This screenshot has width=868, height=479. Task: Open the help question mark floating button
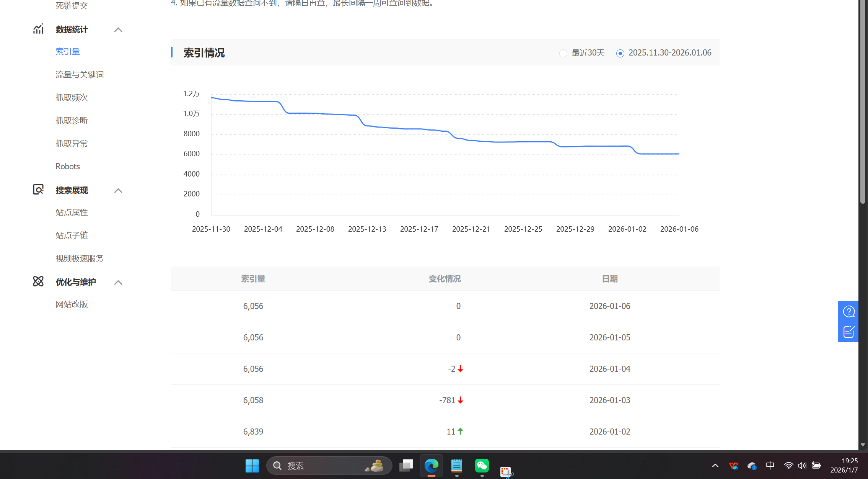tap(848, 311)
